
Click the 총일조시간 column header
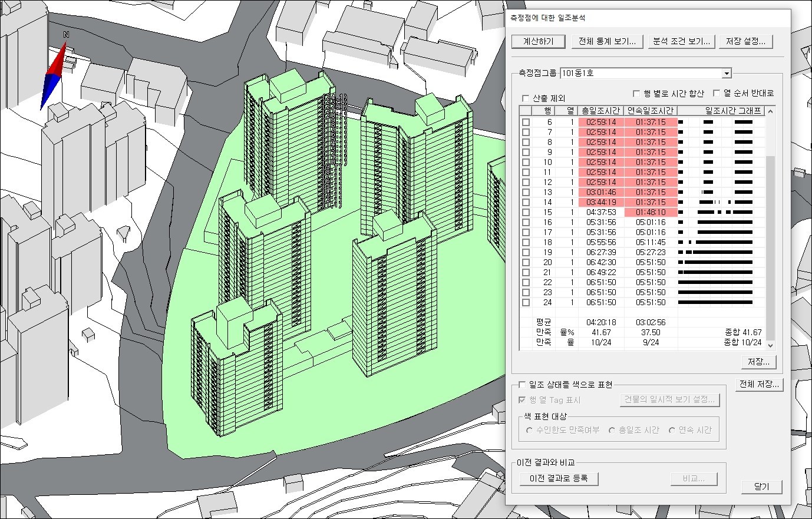(600, 111)
